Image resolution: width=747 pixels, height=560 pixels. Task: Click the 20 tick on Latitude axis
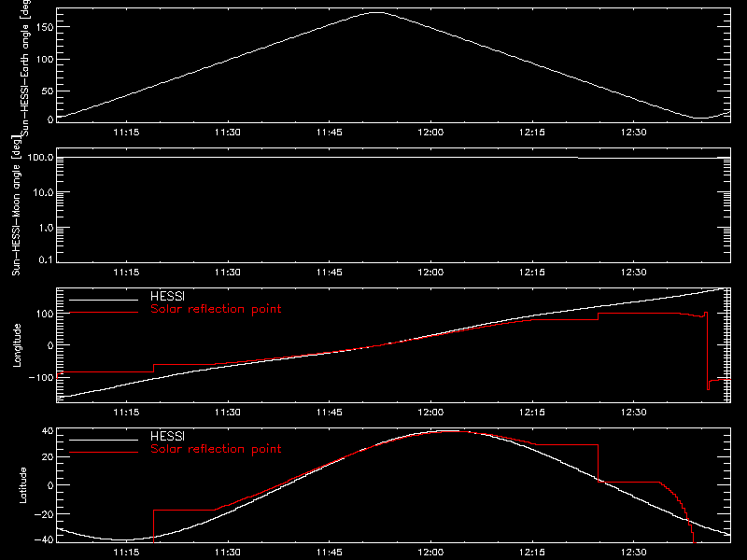[x=48, y=457]
